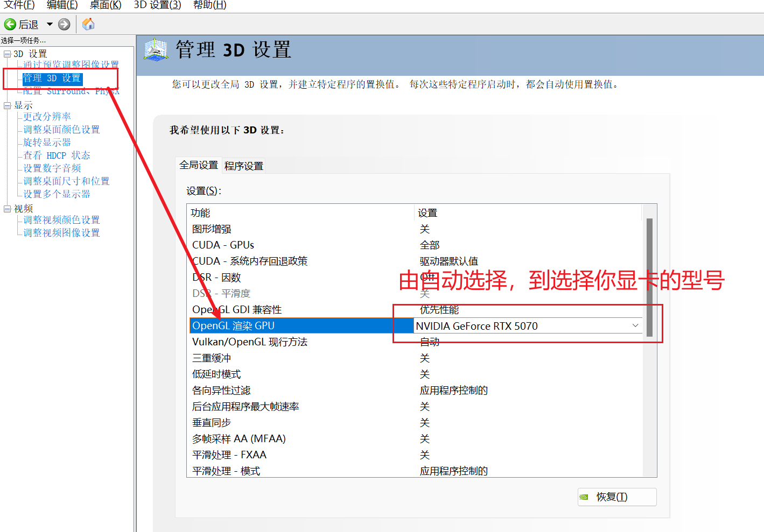
Task: Open 设置多个显示器 in the tree
Action: pos(57,194)
